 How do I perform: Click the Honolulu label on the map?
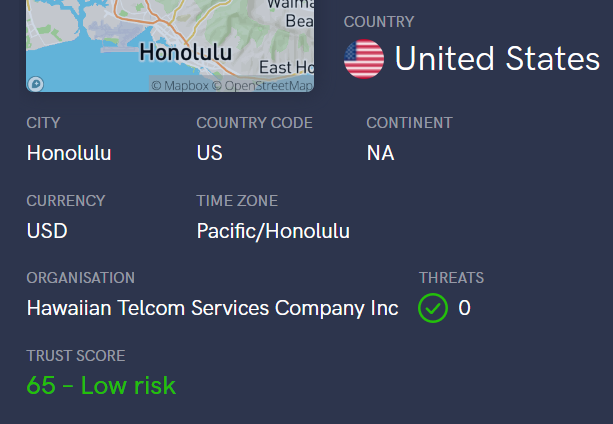(186, 51)
